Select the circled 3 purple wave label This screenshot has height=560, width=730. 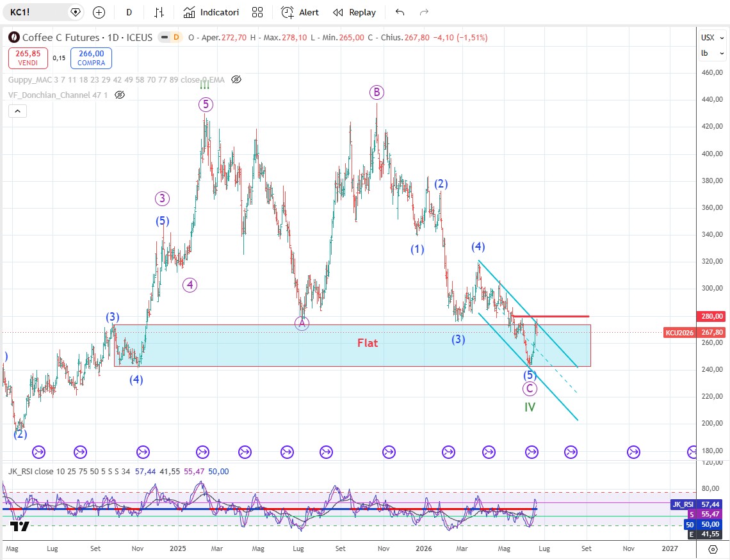pyautogui.click(x=162, y=198)
